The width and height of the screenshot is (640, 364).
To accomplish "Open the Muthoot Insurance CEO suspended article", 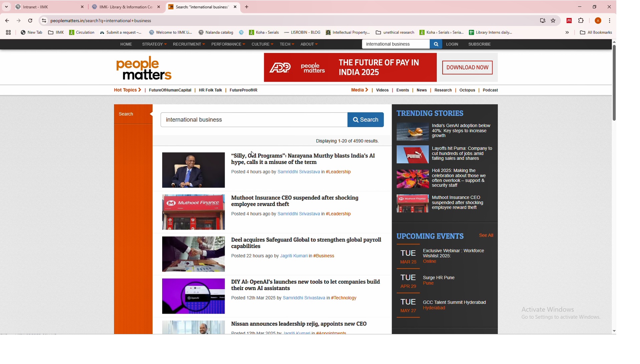I will (295, 201).
